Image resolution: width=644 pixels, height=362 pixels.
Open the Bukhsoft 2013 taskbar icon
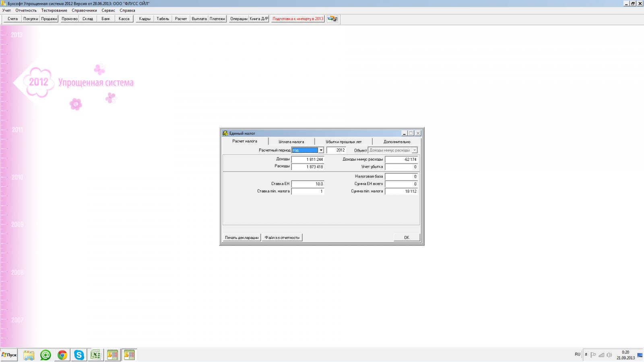tap(112, 355)
